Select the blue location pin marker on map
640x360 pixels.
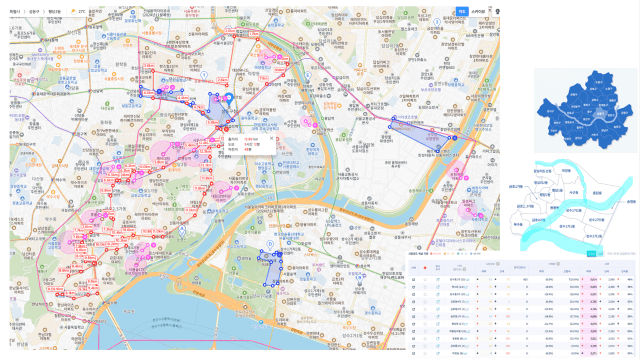229,98
